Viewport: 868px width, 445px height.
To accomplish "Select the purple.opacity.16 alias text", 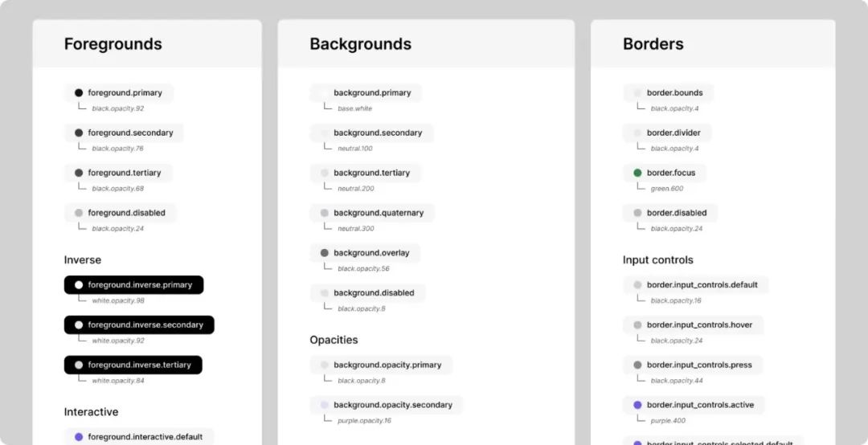I will tap(364, 421).
